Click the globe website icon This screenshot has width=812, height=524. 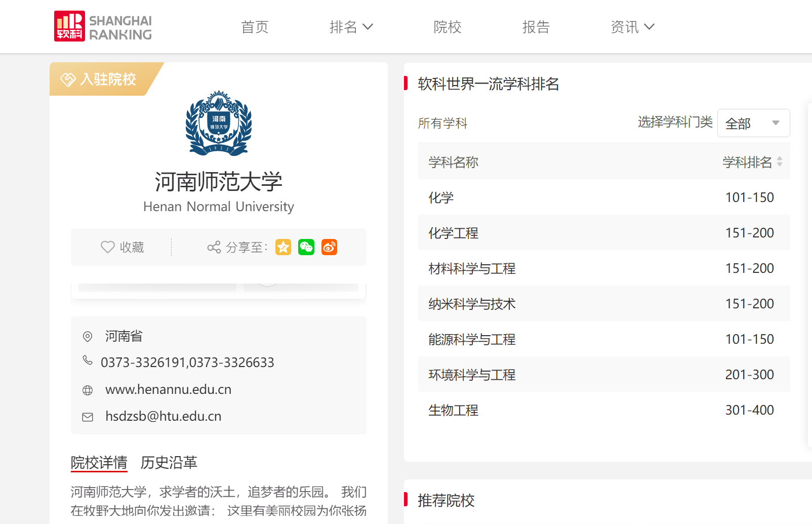pos(88,390)
